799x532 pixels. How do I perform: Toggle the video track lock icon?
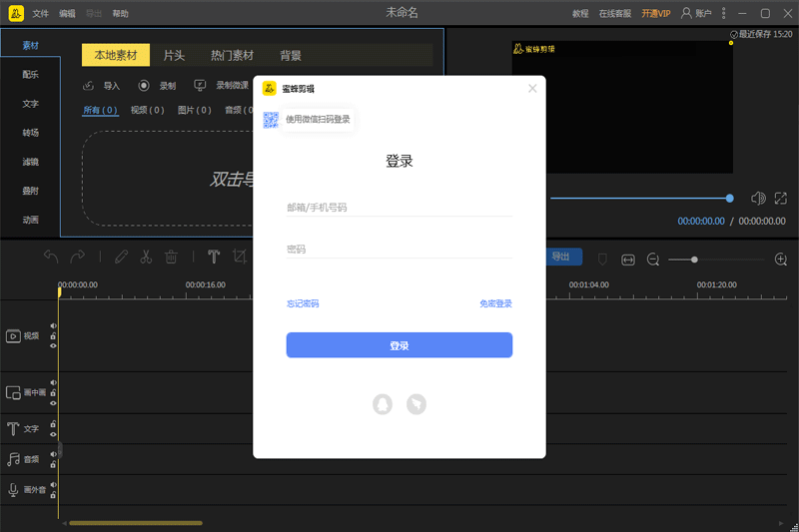point(53,335)
